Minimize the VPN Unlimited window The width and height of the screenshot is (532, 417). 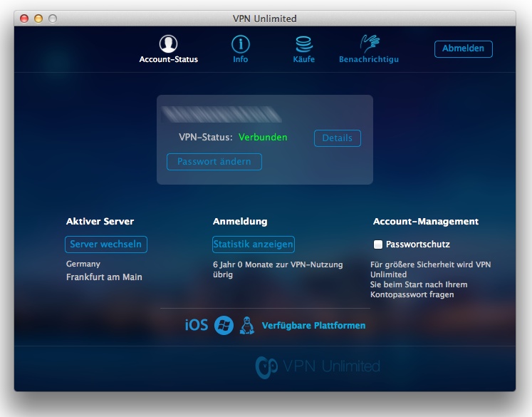[38, 19]
